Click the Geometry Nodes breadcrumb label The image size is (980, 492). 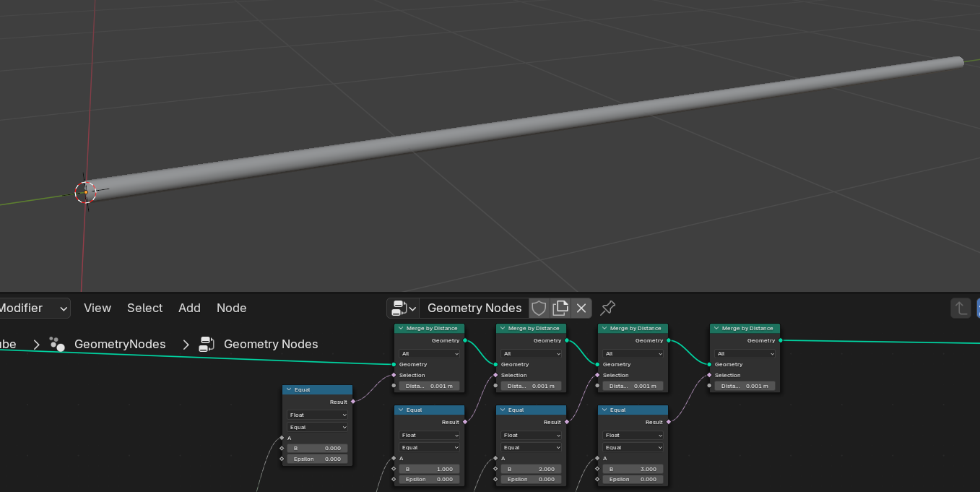271,344
